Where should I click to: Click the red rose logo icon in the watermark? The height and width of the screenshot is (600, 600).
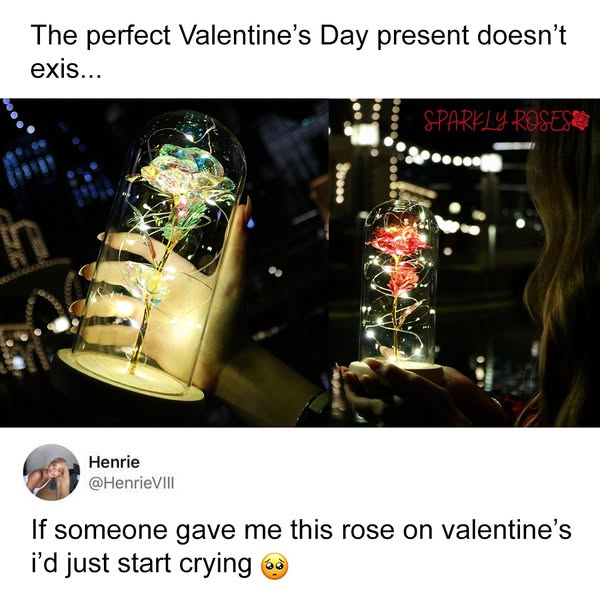[581, 120]
